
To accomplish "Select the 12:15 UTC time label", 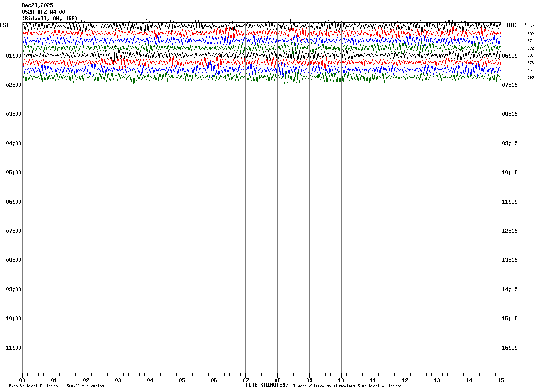I will click(509, 231).
